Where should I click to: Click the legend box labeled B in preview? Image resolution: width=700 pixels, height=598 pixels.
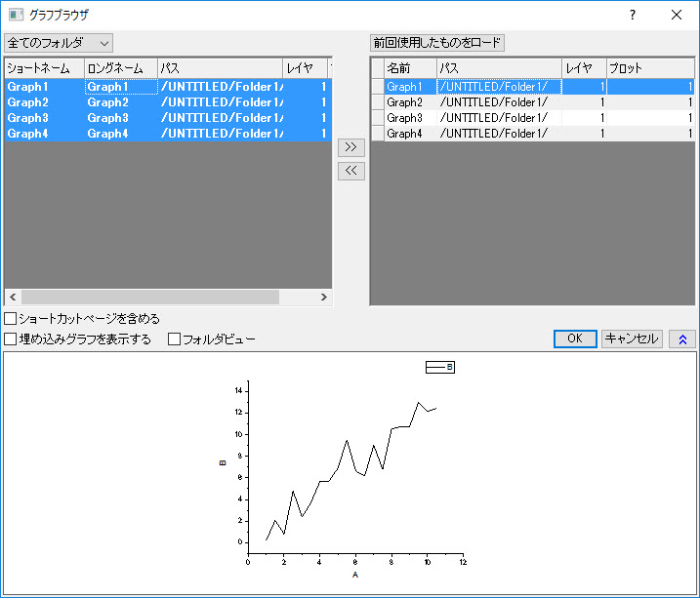coord(440,367)
